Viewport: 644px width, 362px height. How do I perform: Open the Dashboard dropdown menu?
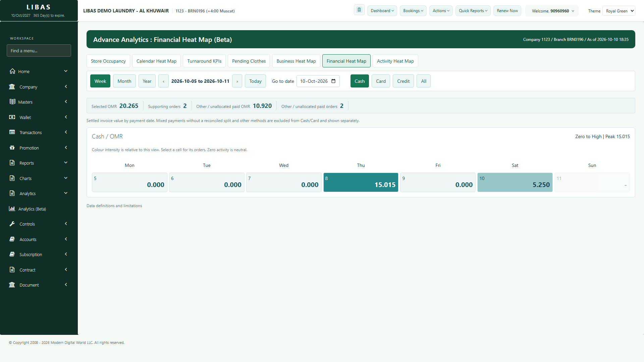382,11
